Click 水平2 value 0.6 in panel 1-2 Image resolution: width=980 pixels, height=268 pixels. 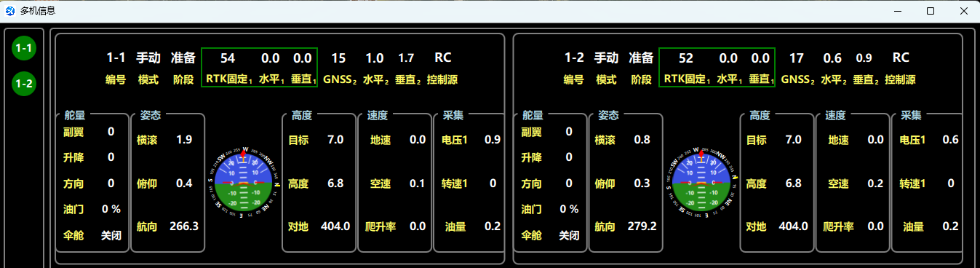832,58
